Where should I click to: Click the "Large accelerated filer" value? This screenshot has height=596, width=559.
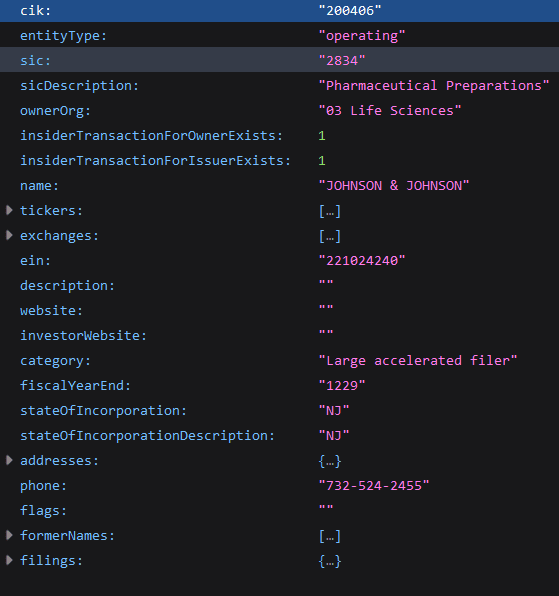coord(418,360)
